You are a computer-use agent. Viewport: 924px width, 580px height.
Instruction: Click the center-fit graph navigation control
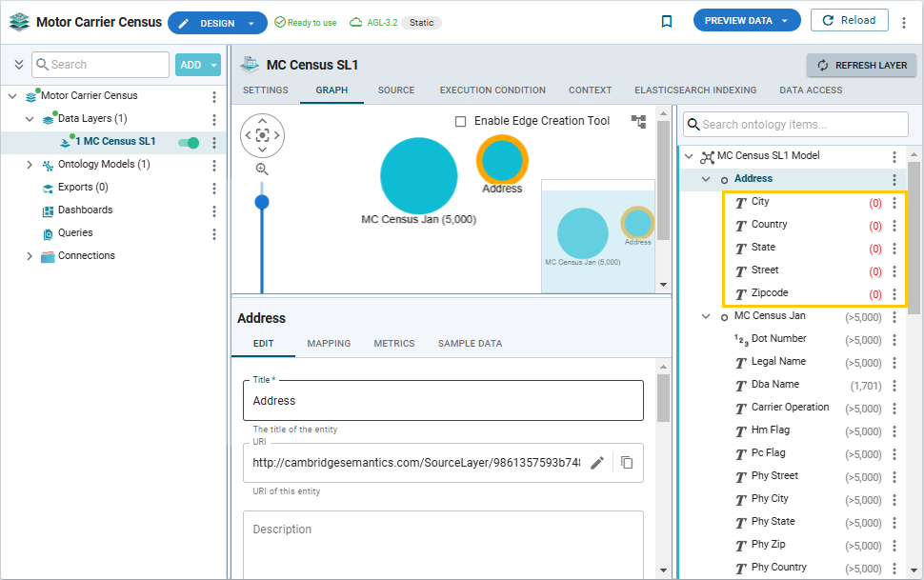262,135
